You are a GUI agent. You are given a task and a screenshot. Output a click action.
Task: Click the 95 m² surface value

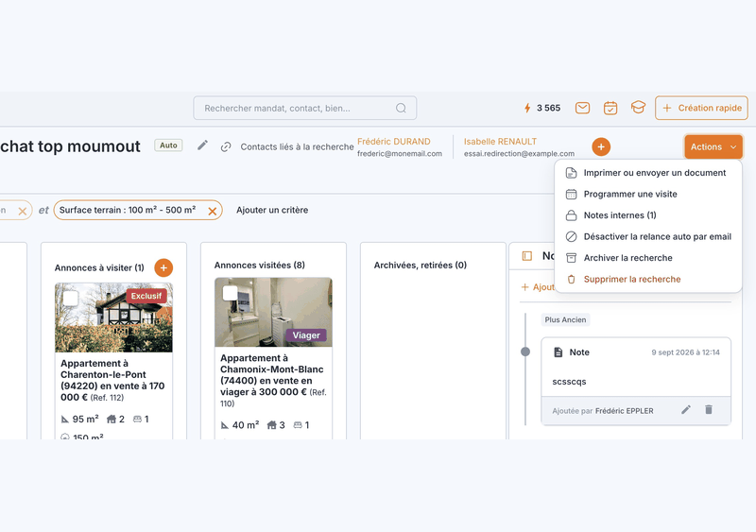pos(85,420)
